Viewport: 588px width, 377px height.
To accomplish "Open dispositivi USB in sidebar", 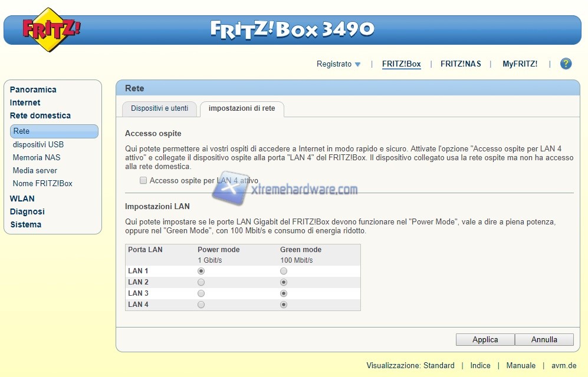I will click(38, 144).
